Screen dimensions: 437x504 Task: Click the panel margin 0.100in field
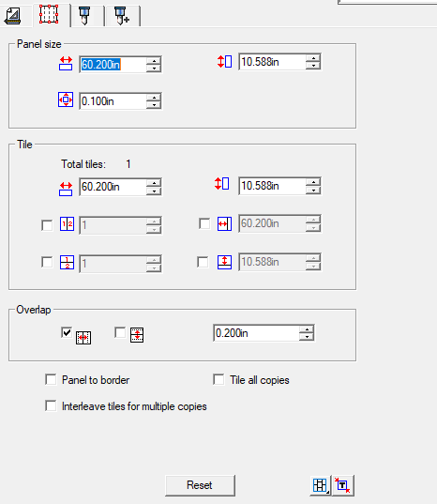[113, 101]
